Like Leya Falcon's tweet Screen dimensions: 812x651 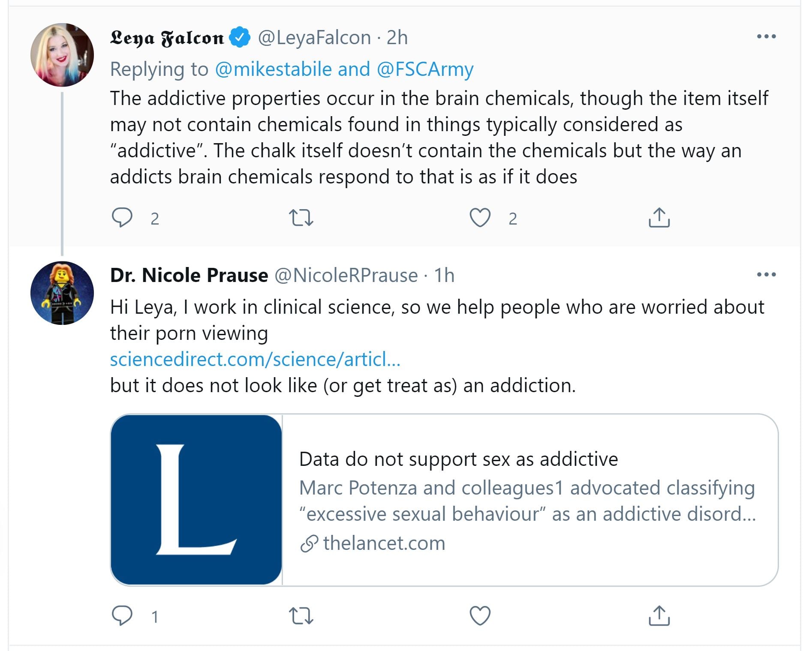click(480, 218)
